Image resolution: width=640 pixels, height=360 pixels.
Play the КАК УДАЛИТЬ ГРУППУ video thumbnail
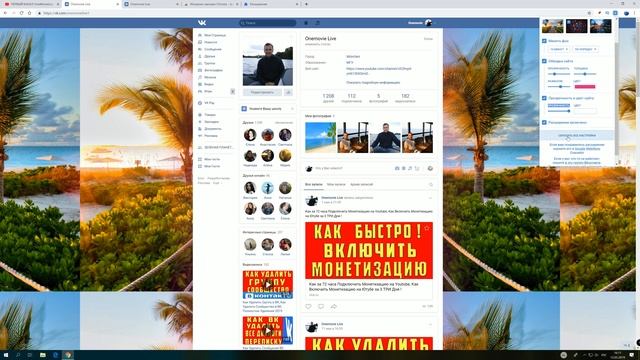click(x=268, y=285)
